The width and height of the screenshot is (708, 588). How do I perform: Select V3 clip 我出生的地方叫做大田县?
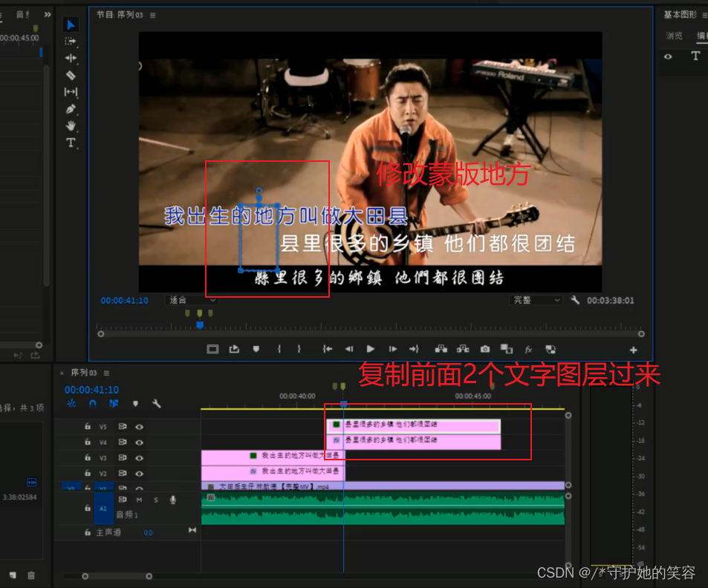pyautogui.click(x=273, y=457)
